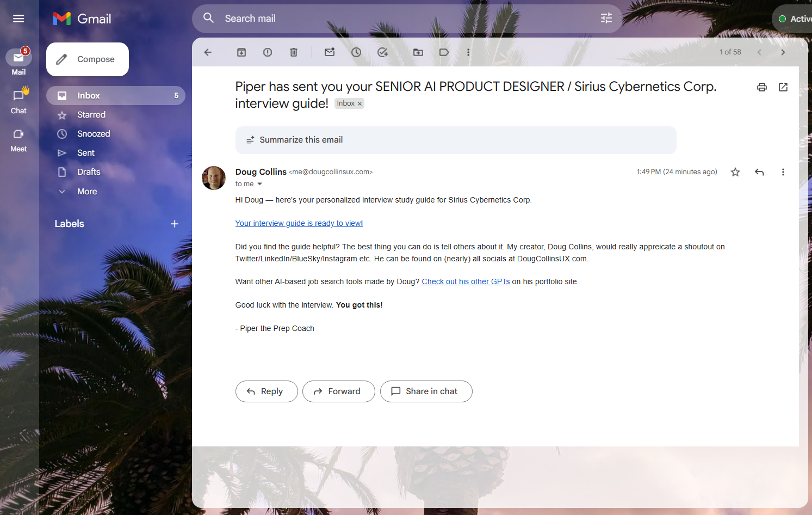
Task: Snooze this email with the clock icon
Action: point(356,52)
